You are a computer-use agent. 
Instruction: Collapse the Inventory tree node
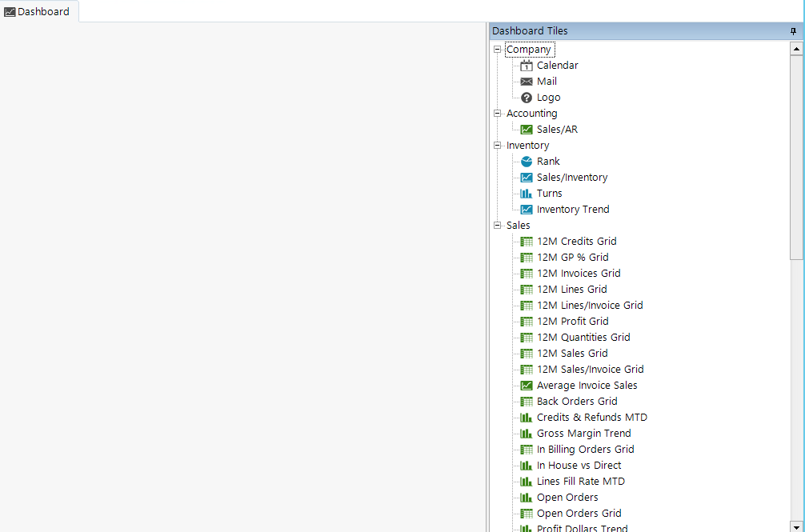pyautogui.click(x=498, y=146)
